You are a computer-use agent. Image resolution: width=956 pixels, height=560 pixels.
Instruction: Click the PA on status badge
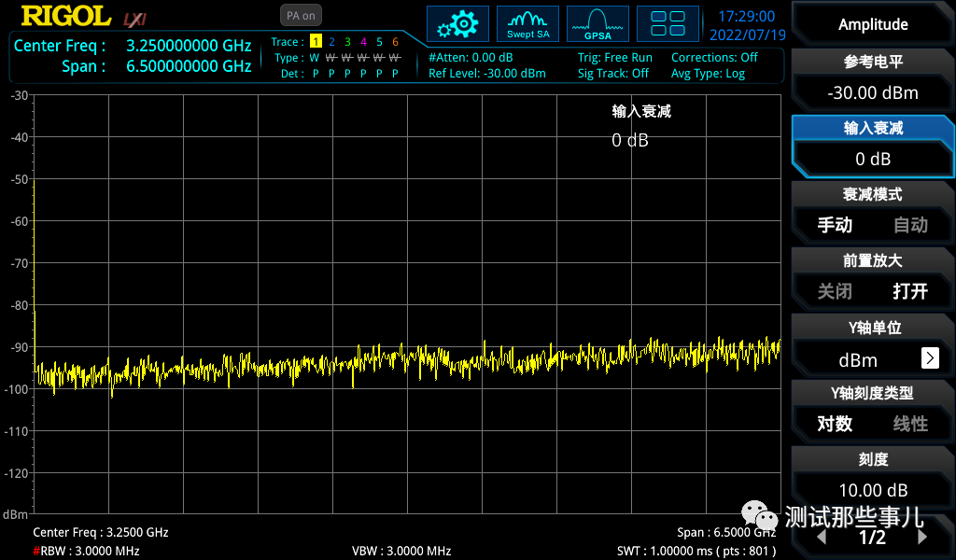299,15
